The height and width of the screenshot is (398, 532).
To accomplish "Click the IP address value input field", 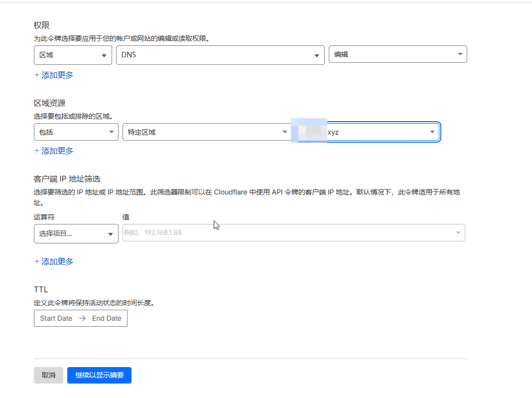I will (x=293, y=232).
